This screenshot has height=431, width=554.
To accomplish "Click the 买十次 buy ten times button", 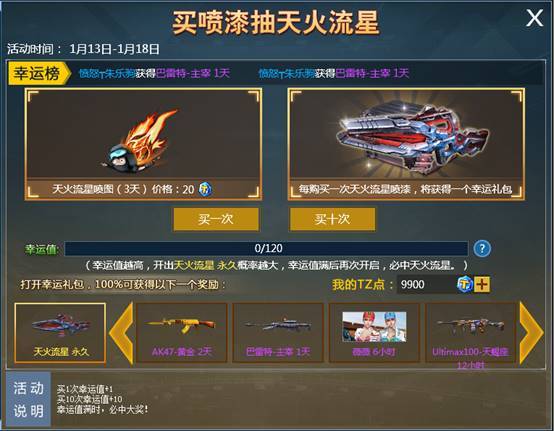I will [x=332, y=219].
